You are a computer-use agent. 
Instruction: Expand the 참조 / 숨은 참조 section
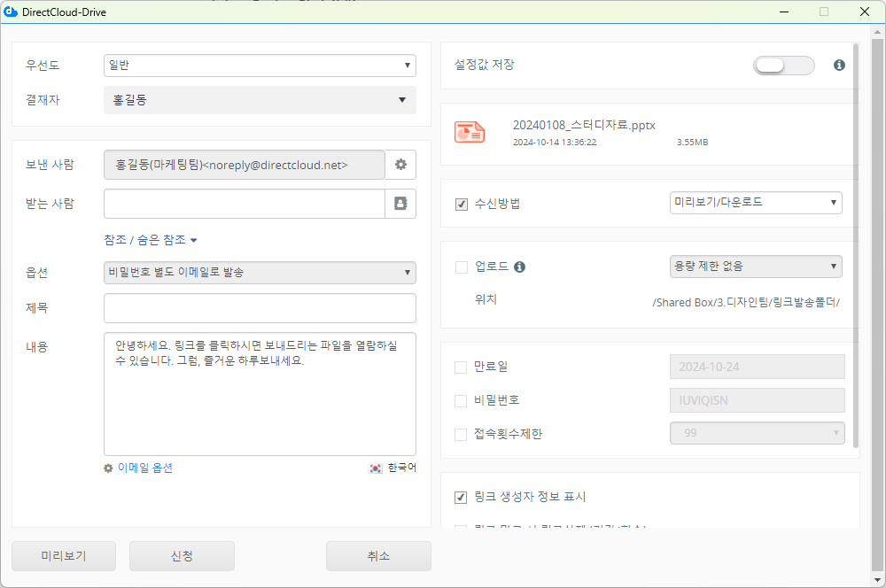pos(150,240)
